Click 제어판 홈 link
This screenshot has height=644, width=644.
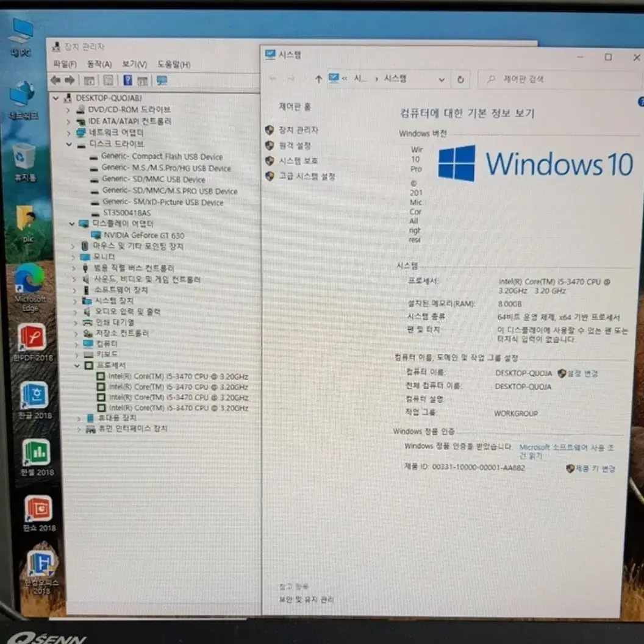click(295, 107)
